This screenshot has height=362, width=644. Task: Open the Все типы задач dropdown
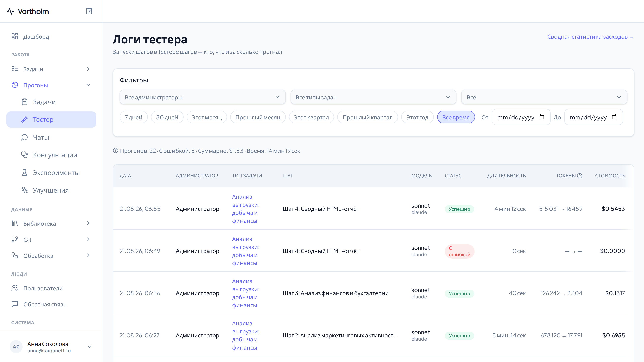(373, 97)
